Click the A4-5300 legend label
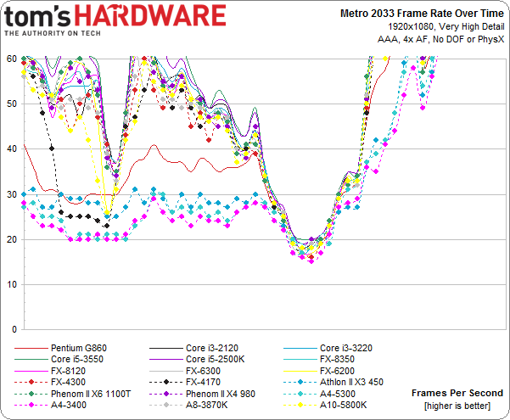Image resolution: width=510 pixels, height=420 pixels. pos(338,394)
